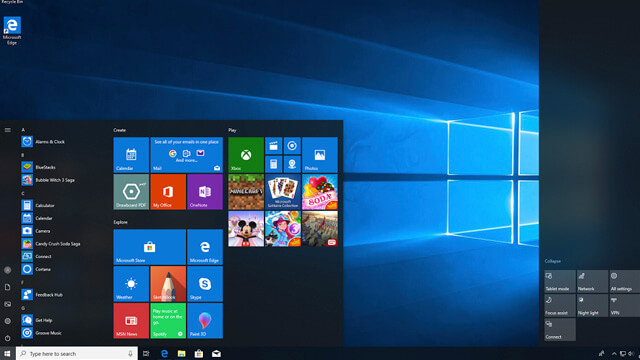Open Settings gear in Start sidebar

pyautogui.click(x=7, y=321)
